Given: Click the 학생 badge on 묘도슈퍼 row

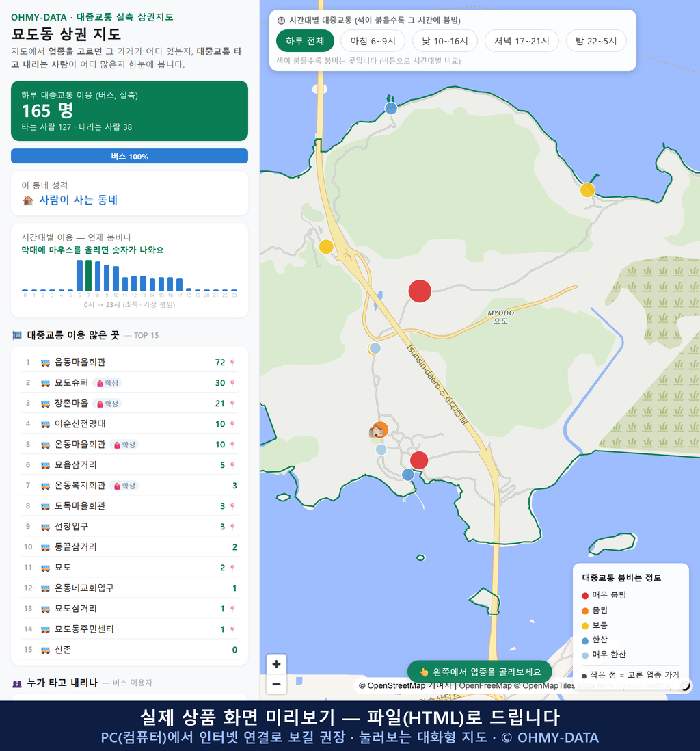Looking at the screenshot, I should pos(107,383).
